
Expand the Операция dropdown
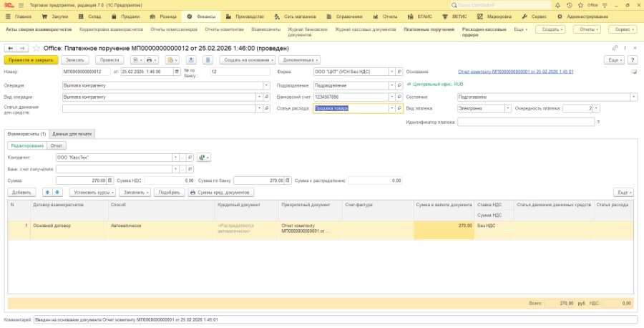tap(267, 85)
